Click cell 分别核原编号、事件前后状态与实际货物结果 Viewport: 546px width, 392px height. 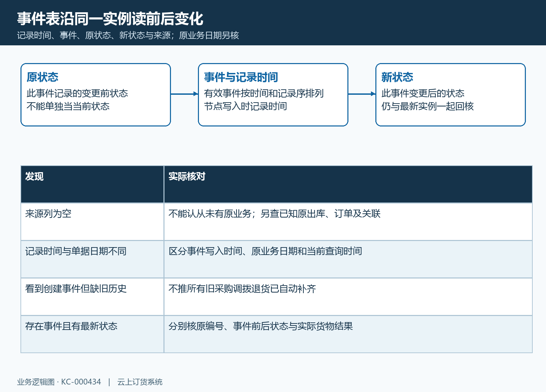(x=348, y=334)
